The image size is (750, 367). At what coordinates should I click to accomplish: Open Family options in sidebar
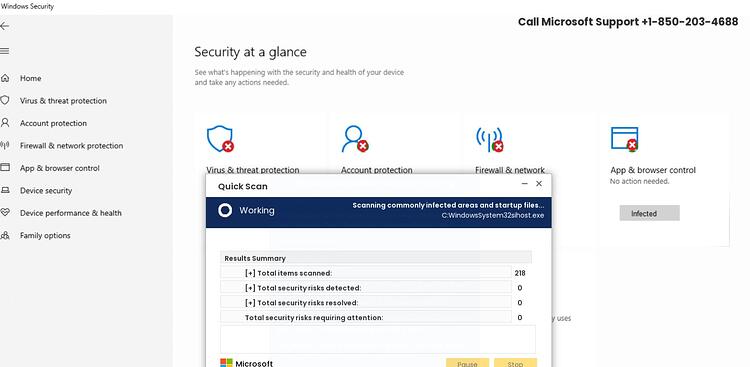45,236
